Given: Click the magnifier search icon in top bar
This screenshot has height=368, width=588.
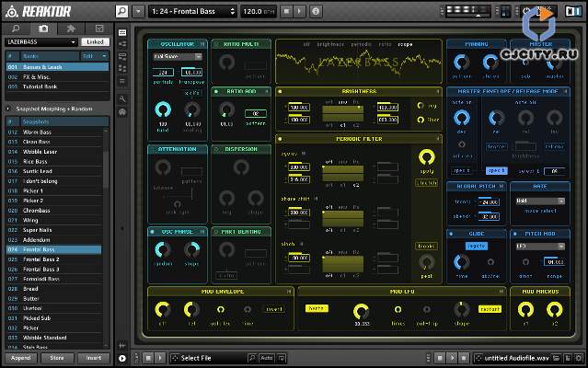Looking at the screenshot, I should click(121, 11).
